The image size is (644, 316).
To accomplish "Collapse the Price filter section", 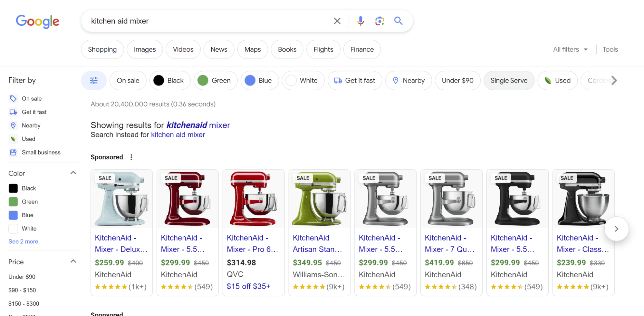I will click(x=73, y=261).
